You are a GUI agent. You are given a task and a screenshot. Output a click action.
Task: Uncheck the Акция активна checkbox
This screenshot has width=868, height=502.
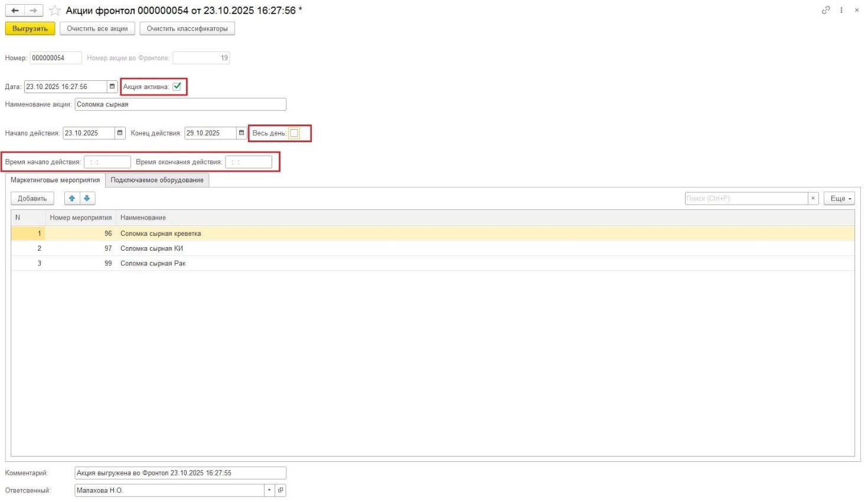177,87
